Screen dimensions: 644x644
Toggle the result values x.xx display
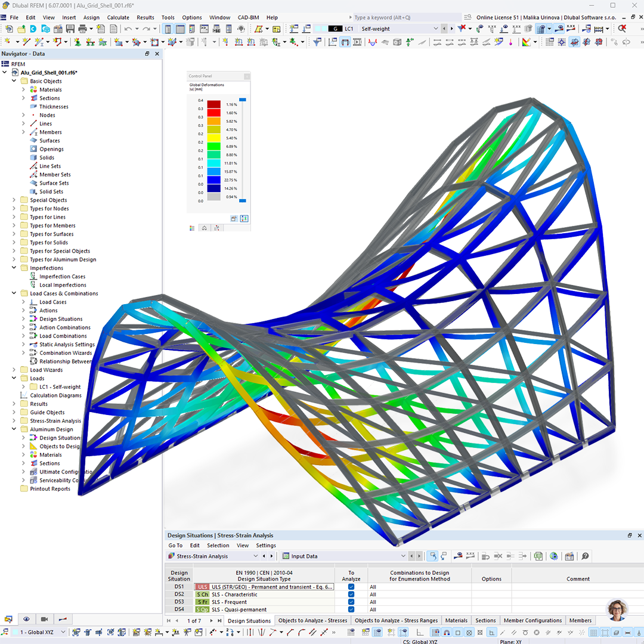coord(571,29)
